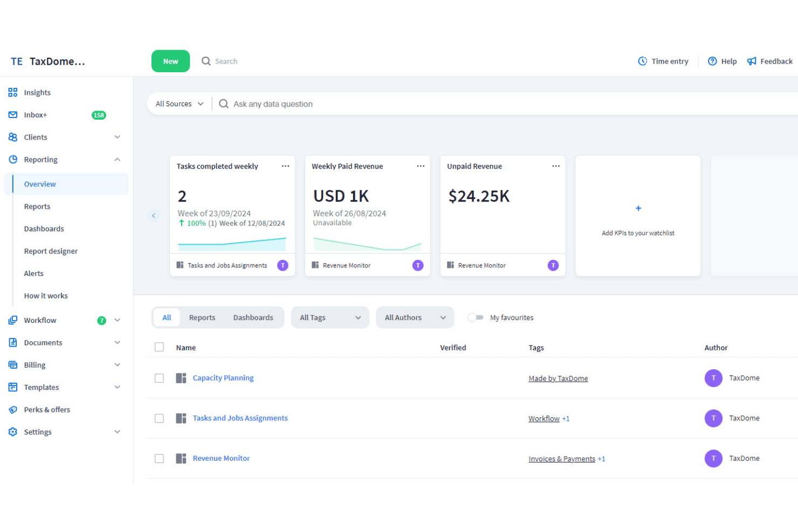Screen dimensions: 798x532
Task: Expand the All Sources selector
Action: pyautogui.click(x=180, y=104)
